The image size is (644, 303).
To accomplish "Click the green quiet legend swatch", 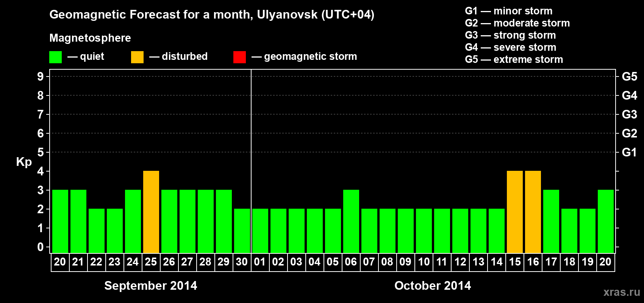I will [55, 57].
